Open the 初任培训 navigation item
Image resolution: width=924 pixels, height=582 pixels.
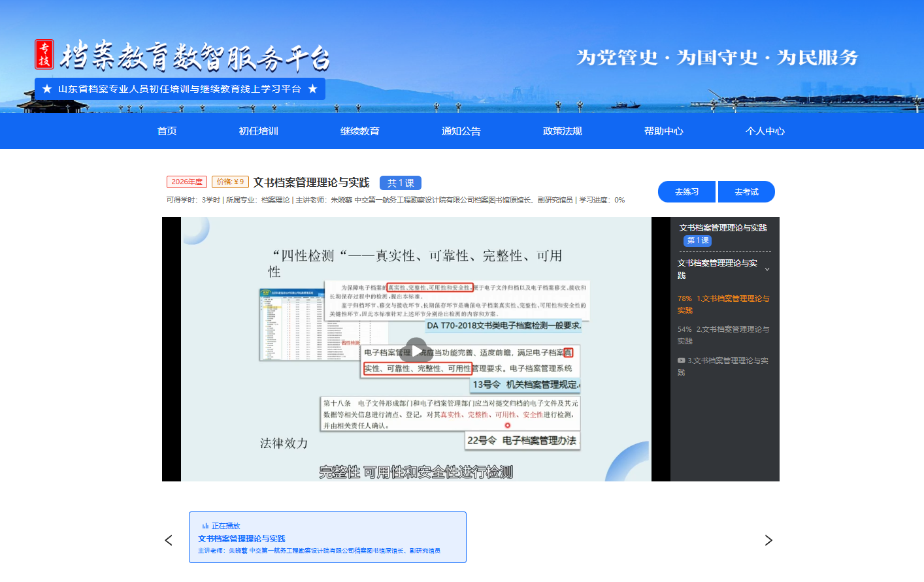tap(259, 131)
